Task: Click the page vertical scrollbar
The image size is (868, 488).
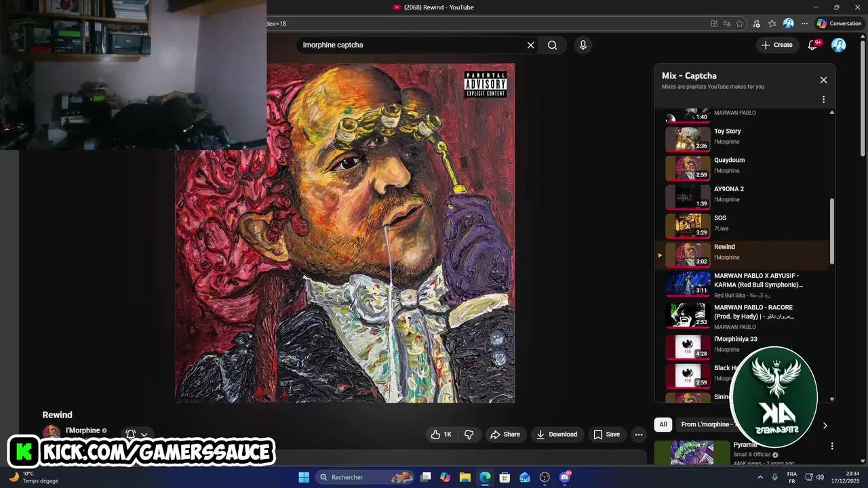Action: (863, 98)
